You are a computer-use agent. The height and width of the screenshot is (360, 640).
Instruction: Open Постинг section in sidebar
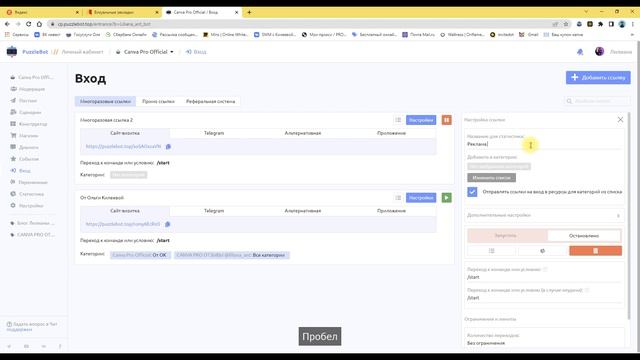[x=27, y=100]
